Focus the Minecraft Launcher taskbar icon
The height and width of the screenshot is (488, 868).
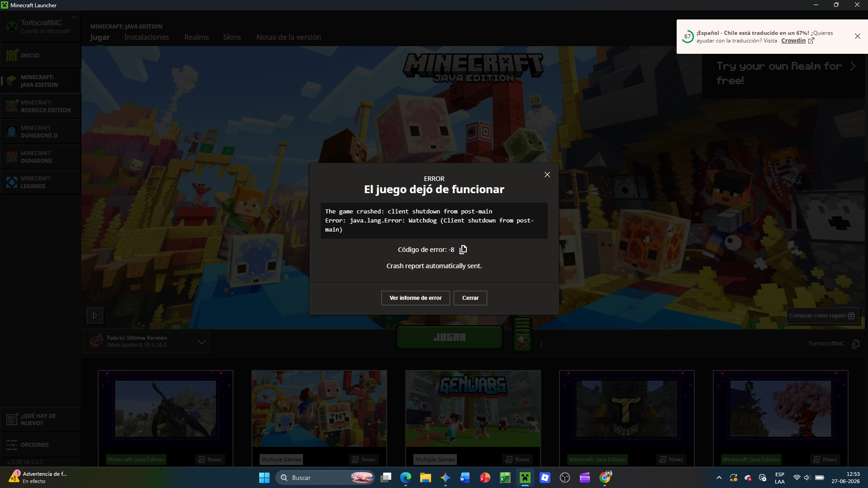pos(525,478)
